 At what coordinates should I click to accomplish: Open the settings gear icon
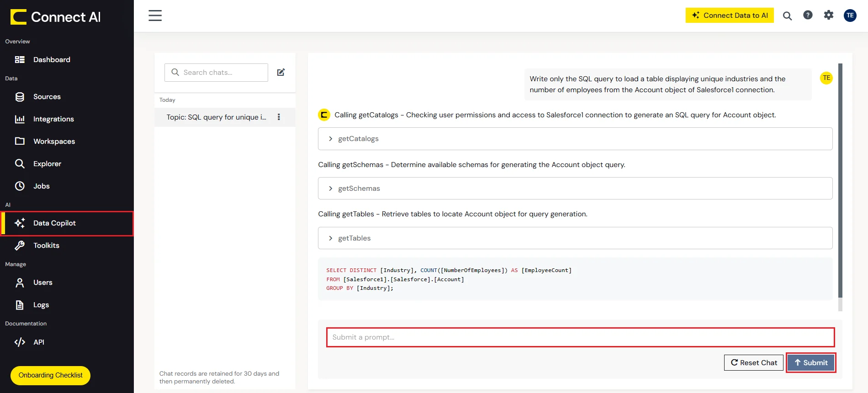[x=829, y=15]
